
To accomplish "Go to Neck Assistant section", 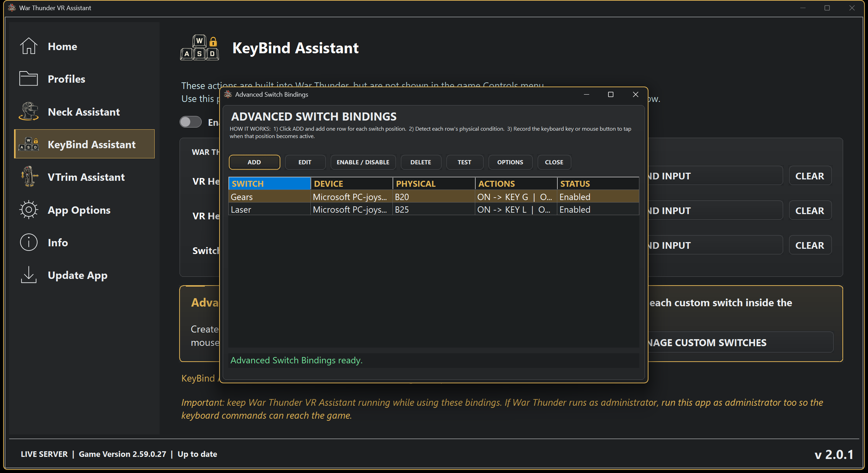I will [84, 112].
